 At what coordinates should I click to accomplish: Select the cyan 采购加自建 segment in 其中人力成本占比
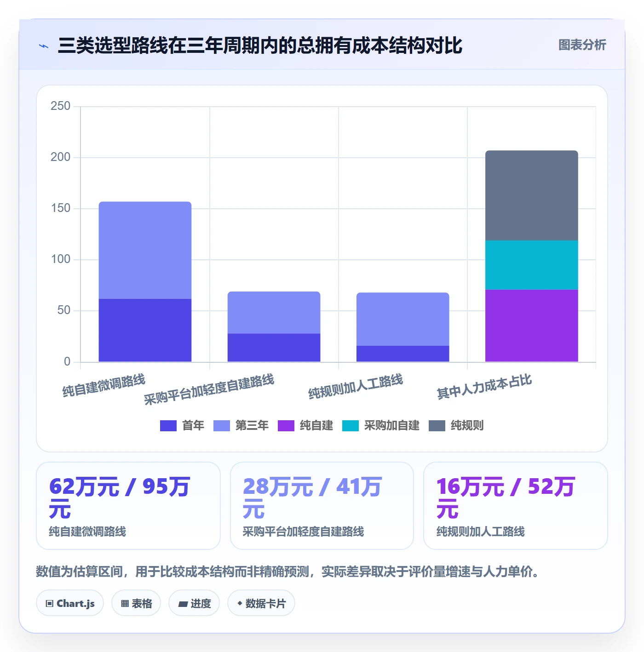[531, 265]
